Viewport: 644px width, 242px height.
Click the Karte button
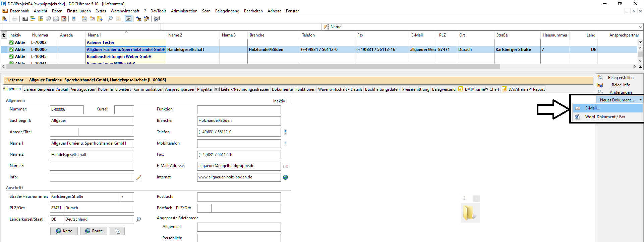pyautogui.click(x=64, y=231)
